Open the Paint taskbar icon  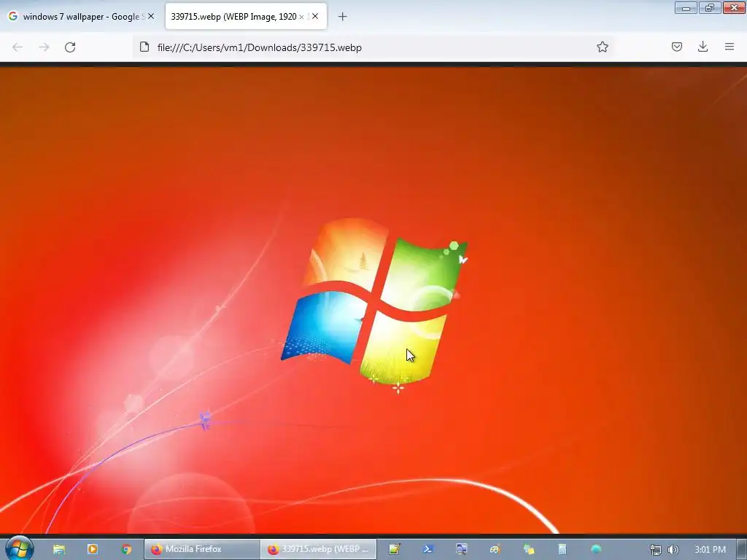[x=495, y=549]
